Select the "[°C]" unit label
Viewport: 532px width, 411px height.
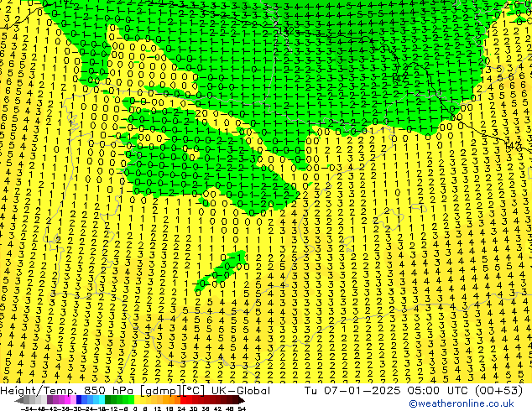[194, 391]
